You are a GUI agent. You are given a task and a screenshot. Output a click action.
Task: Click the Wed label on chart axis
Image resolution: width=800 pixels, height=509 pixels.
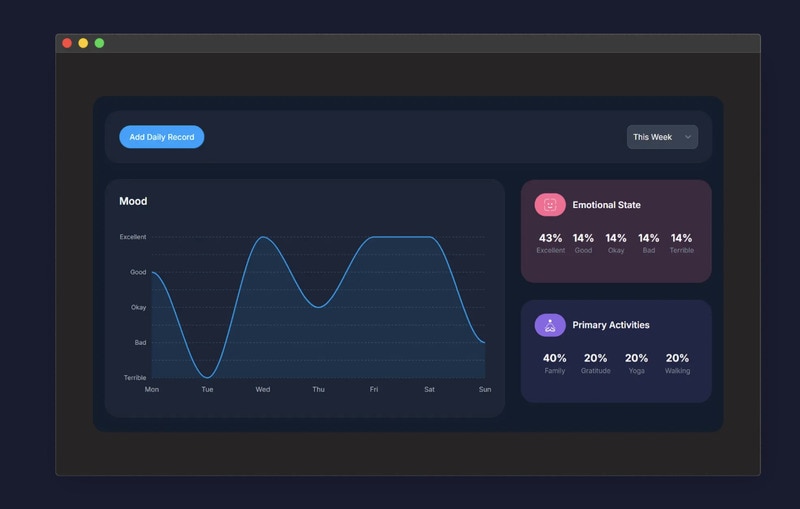click(263, 389)
